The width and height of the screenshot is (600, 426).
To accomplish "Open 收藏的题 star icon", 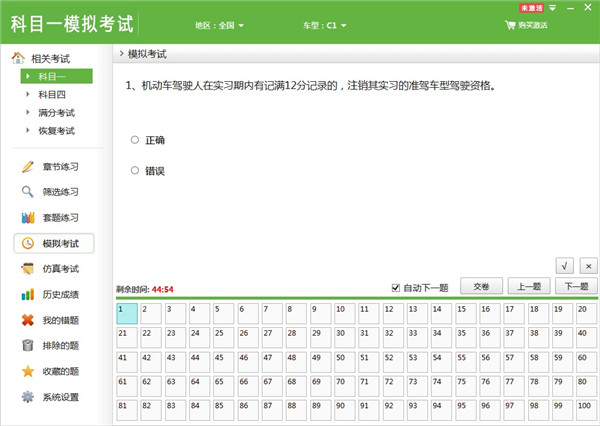I will coord(28,372).
